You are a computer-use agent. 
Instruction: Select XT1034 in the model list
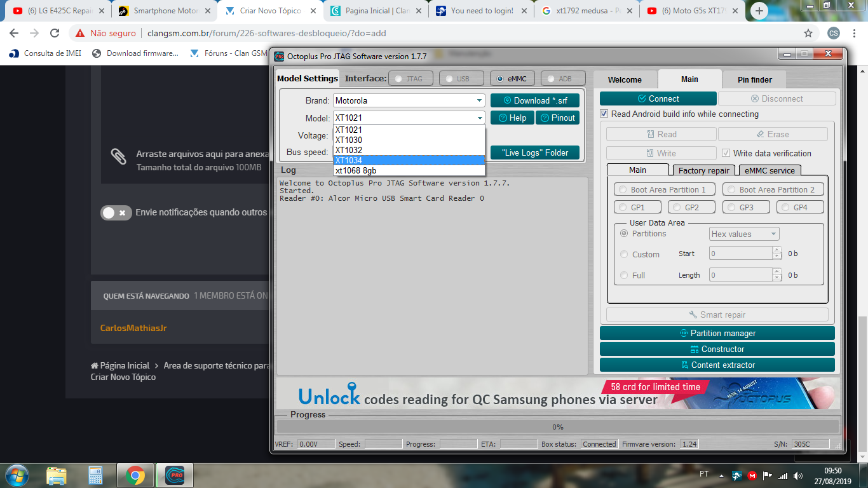coord(409,160)
